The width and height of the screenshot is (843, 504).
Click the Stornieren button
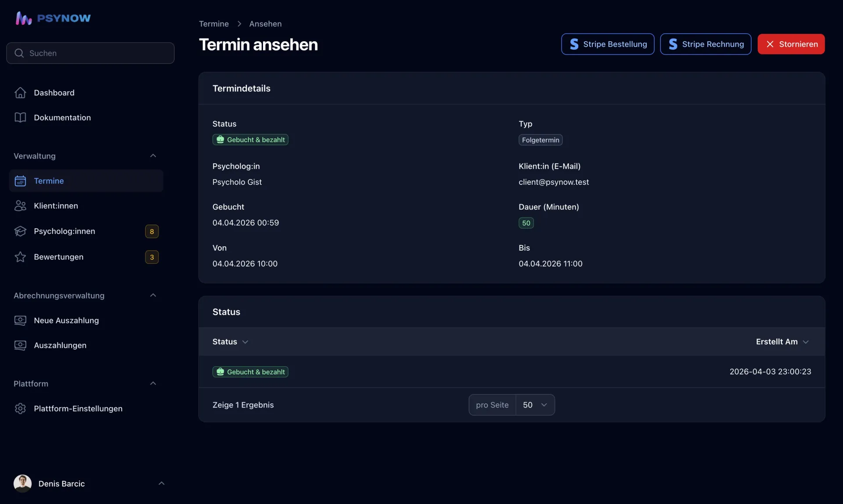pyautogui.click(x=791, y=44)
